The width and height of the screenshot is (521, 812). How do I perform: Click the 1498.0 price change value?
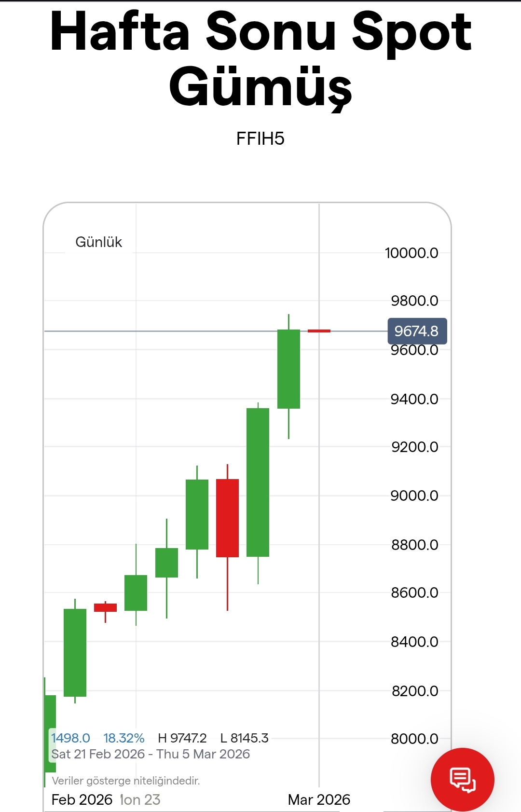tap(71, 738)
